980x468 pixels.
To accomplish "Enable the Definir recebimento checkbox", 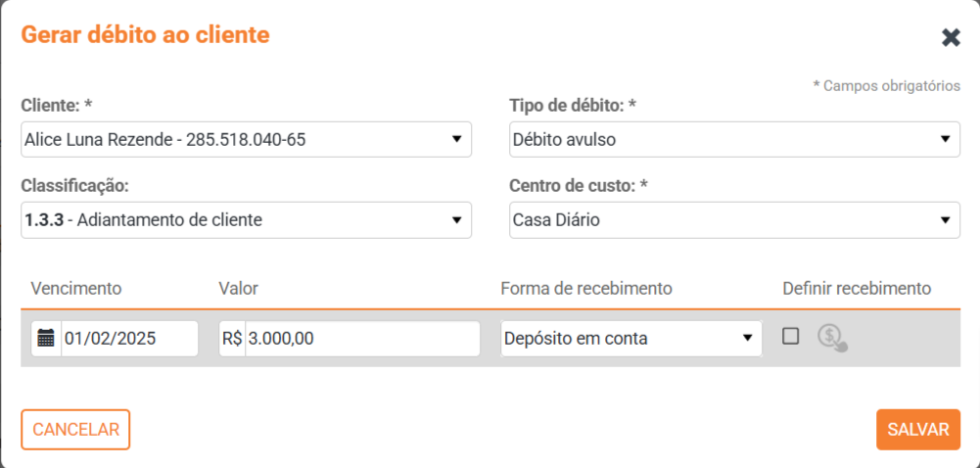I will tap(791, 336).
